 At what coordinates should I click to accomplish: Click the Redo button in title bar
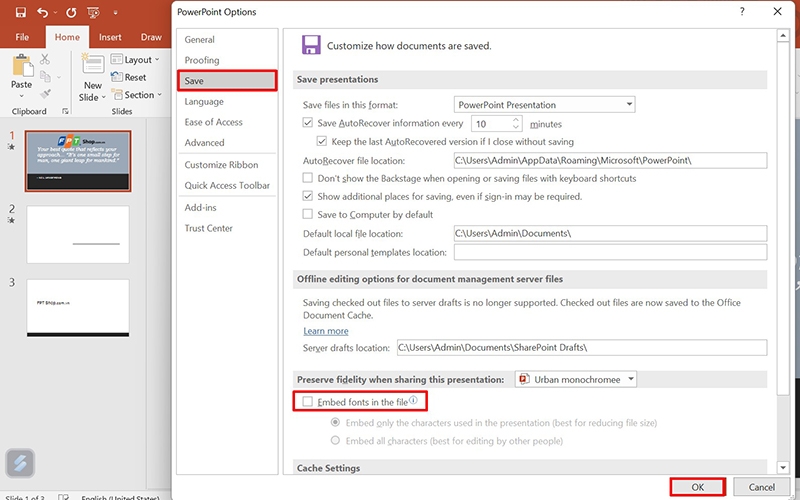click(x=70, y=12)
